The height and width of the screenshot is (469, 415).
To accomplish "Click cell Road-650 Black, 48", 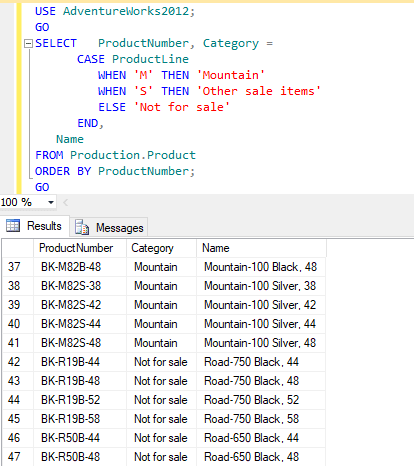I will coord(261,457).
